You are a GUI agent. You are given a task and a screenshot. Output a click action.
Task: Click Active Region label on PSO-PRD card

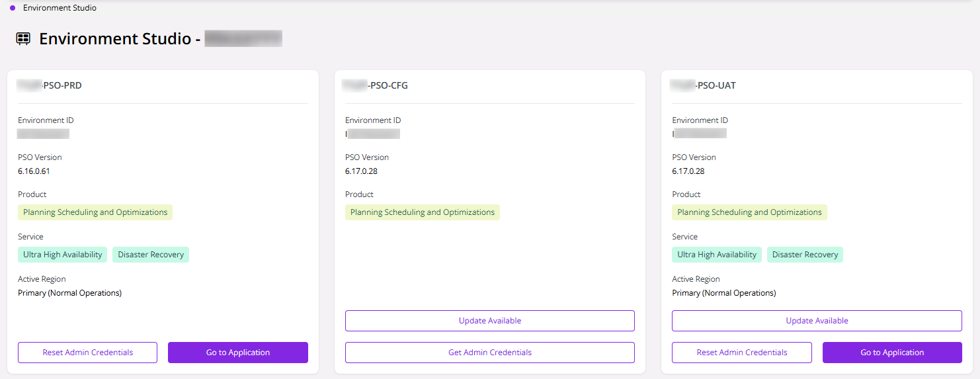coord(40,279)
